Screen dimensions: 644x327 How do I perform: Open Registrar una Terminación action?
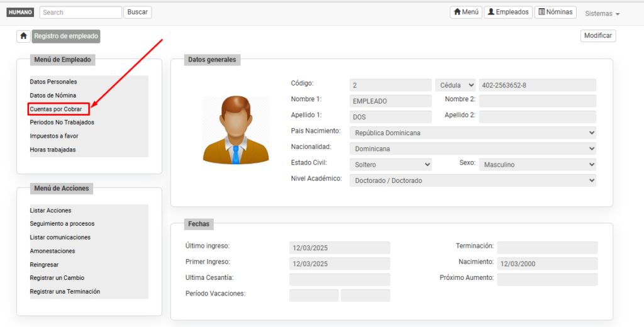point(65,292)
